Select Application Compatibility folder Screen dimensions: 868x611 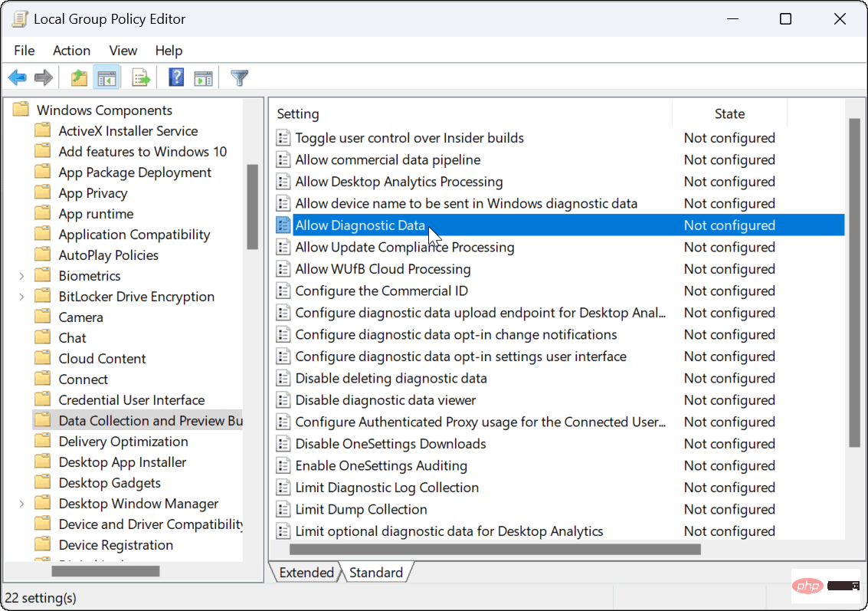[x=135, y=235]
